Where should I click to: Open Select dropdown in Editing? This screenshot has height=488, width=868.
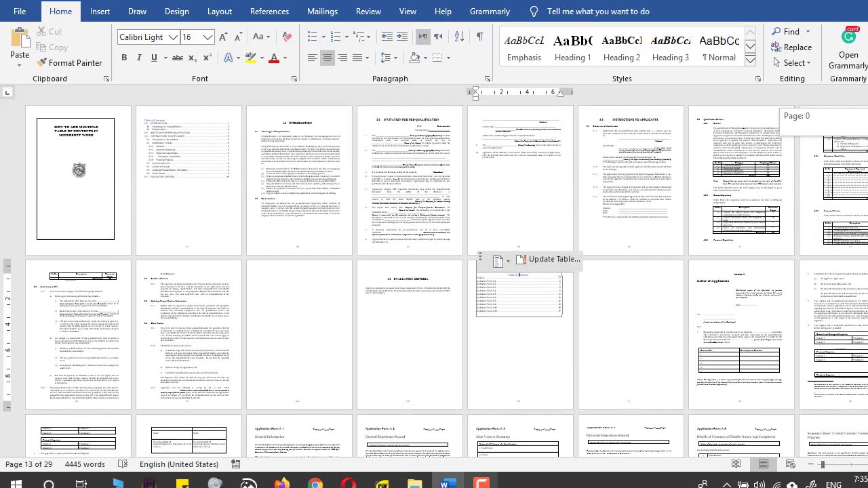tap(791, 62)
